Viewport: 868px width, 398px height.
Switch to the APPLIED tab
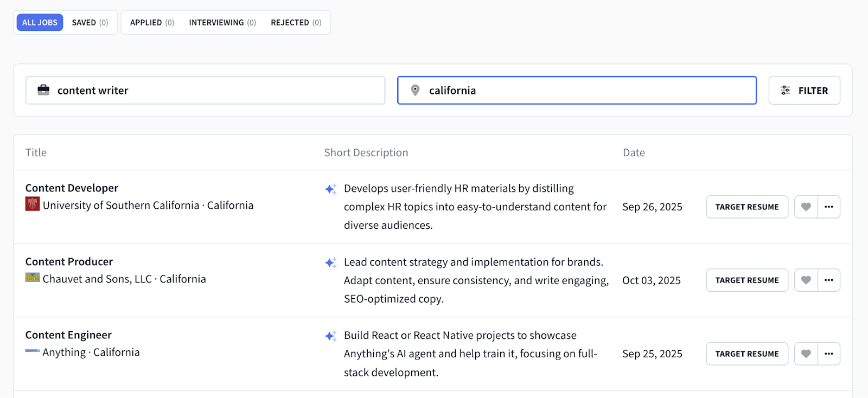[x=152, y=22]
